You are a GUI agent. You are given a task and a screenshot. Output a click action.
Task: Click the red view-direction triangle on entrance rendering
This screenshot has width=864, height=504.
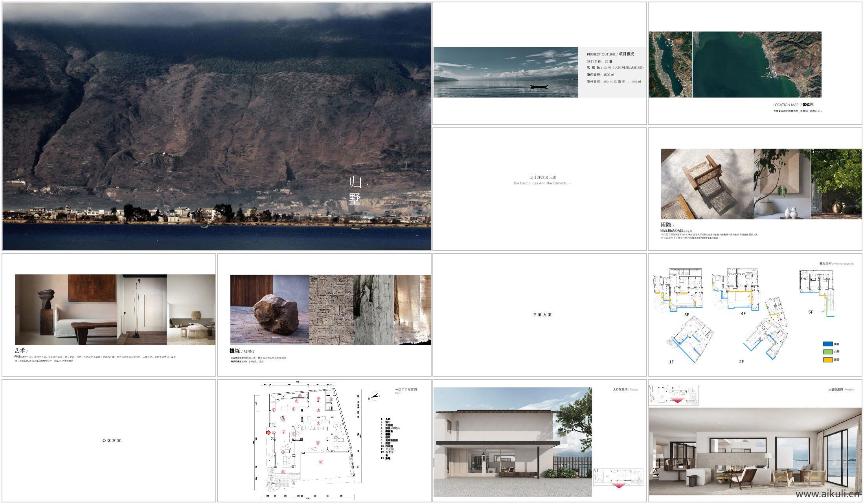point(619,486)
